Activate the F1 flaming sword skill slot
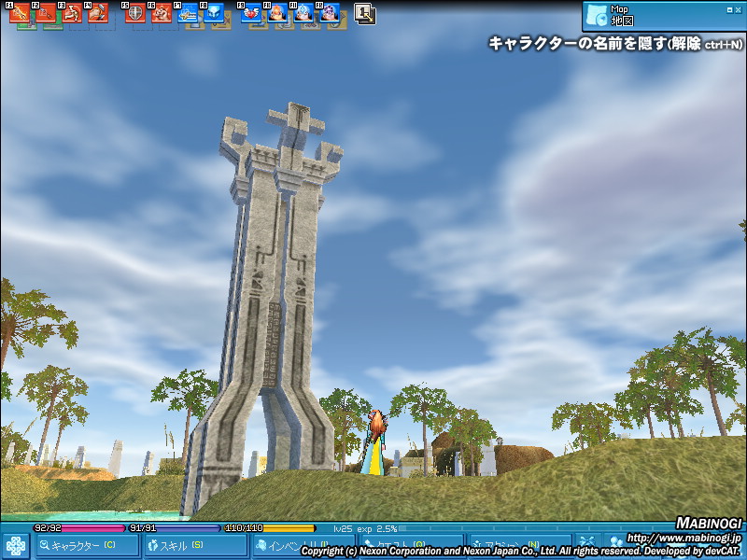 [x=20, y=13]
